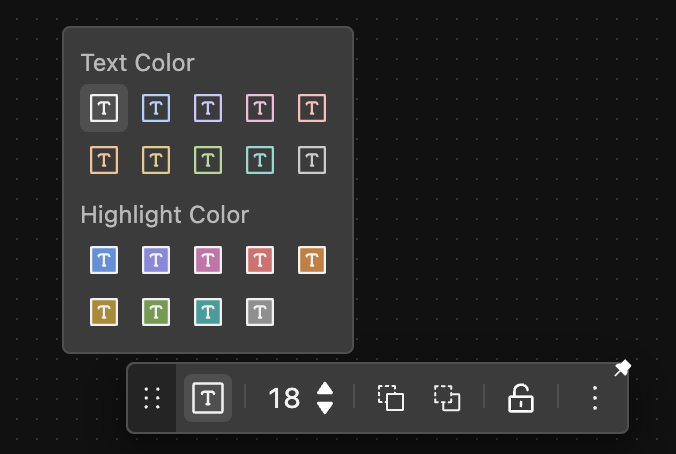Apply the green text color swatch
Screen dimensions: 676x454
point(208,160)
